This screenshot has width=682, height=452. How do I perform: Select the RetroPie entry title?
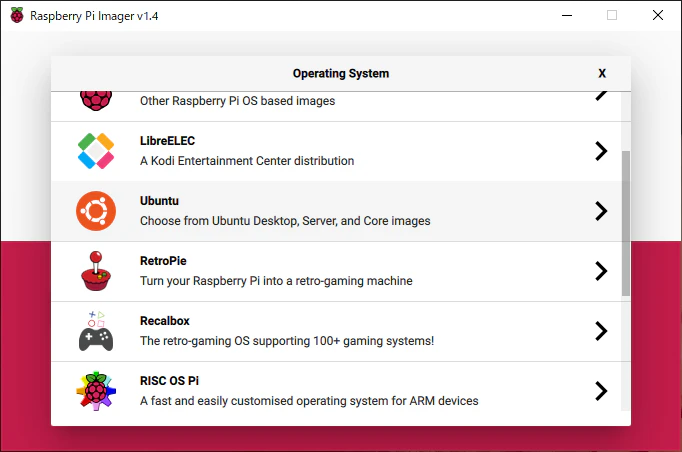(163, 261)
